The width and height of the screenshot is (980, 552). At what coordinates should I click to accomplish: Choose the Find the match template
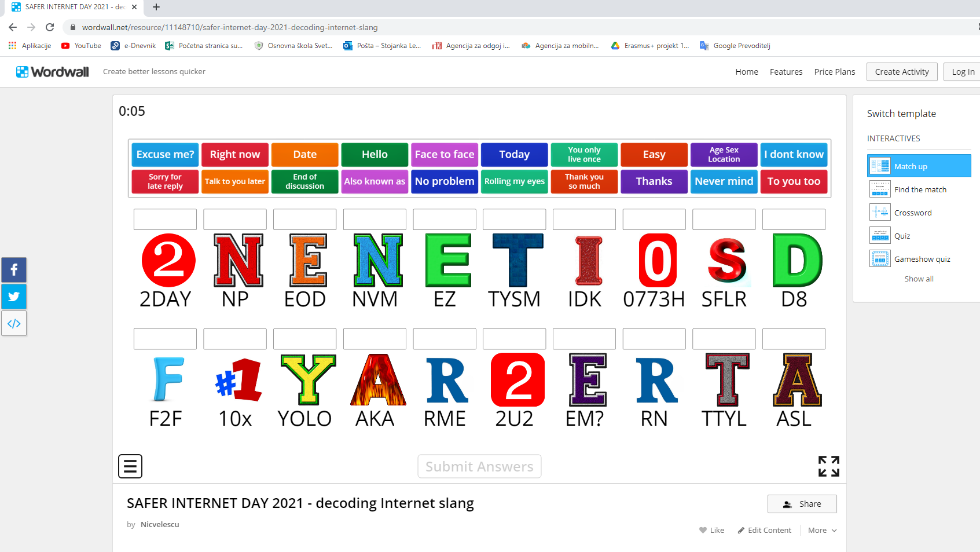920,189
